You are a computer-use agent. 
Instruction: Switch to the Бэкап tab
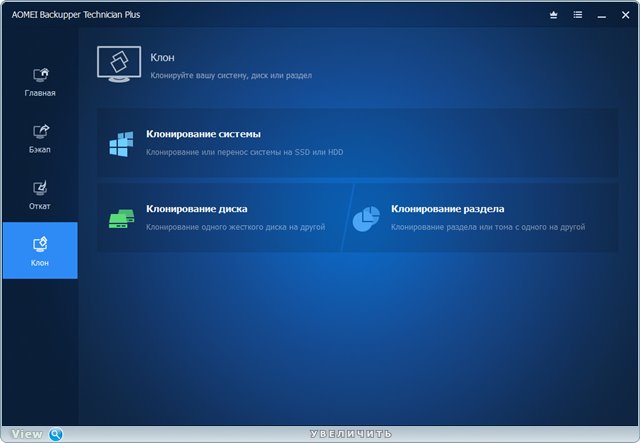point(40,138)
